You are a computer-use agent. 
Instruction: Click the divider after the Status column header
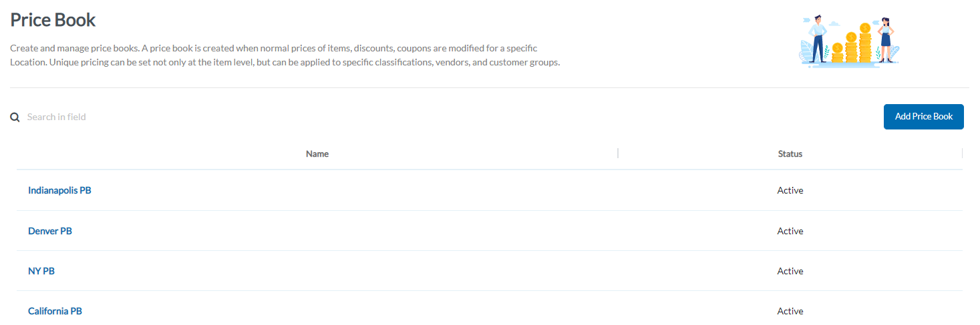tap(962, 153)
